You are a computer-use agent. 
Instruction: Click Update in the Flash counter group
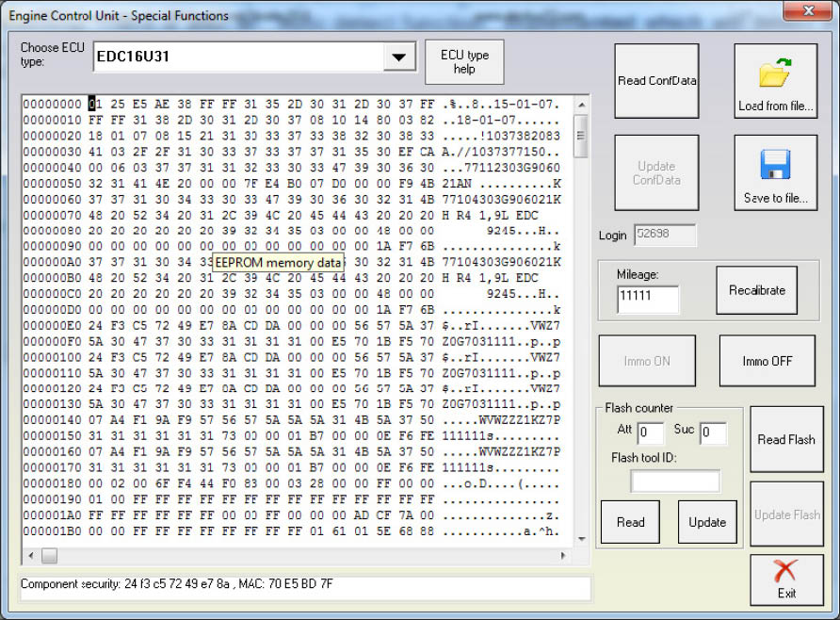click(x=706, y=522)
